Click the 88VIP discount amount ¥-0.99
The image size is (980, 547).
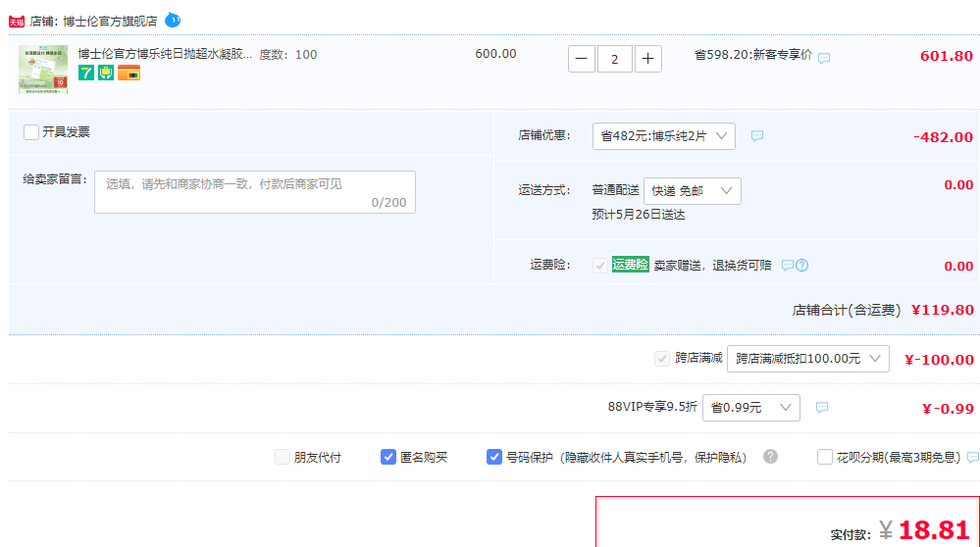click(948, 409)
